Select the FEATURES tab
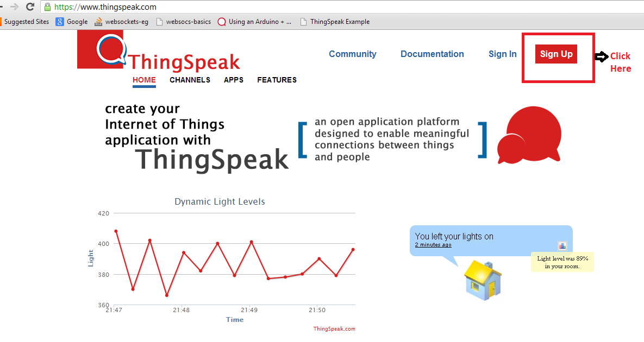644x342 pixels. click(277, 80)
